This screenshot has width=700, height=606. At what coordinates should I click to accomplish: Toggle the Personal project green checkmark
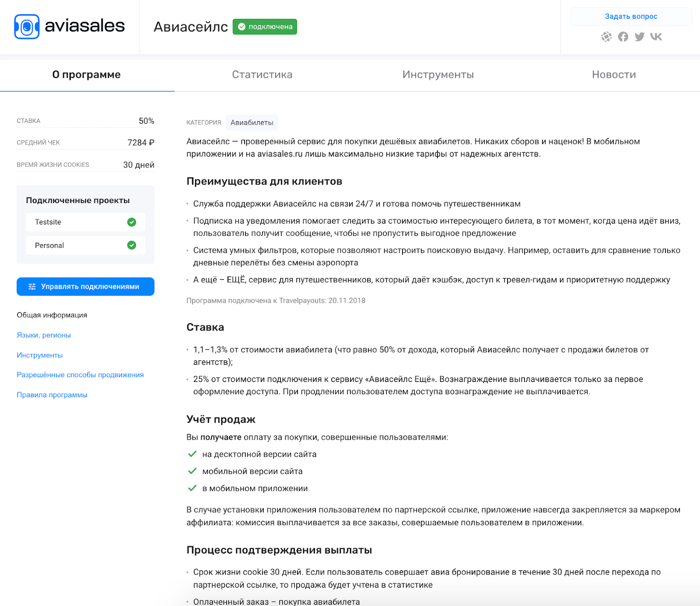(132, 245)
